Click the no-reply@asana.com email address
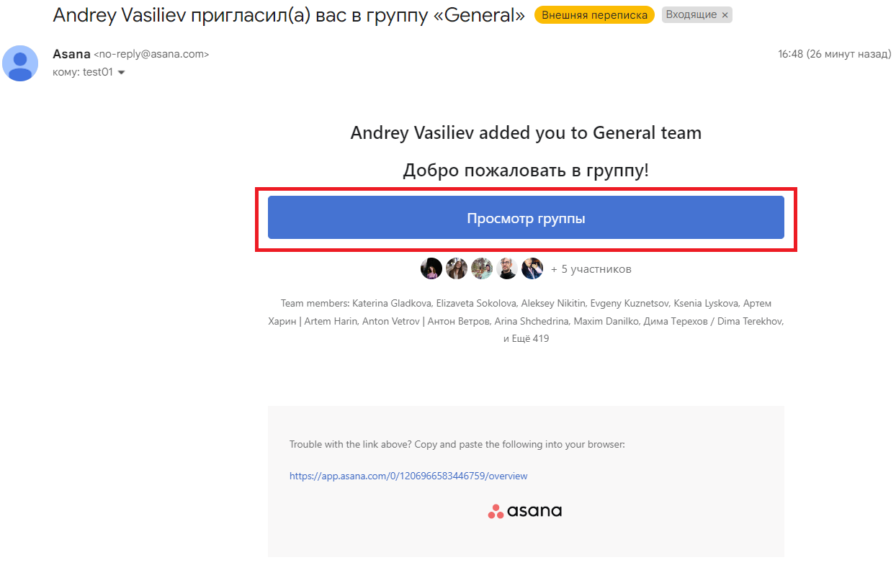The width and height of the screenshot is (896, 588). coord(151,55)
